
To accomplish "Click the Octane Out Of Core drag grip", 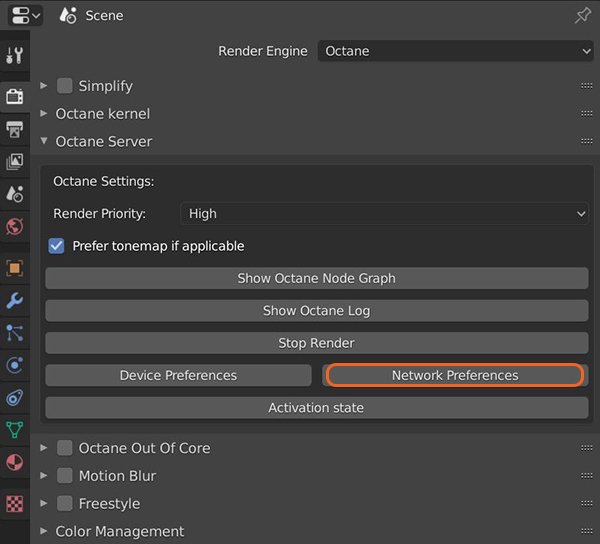I will (x=586, y=448).
